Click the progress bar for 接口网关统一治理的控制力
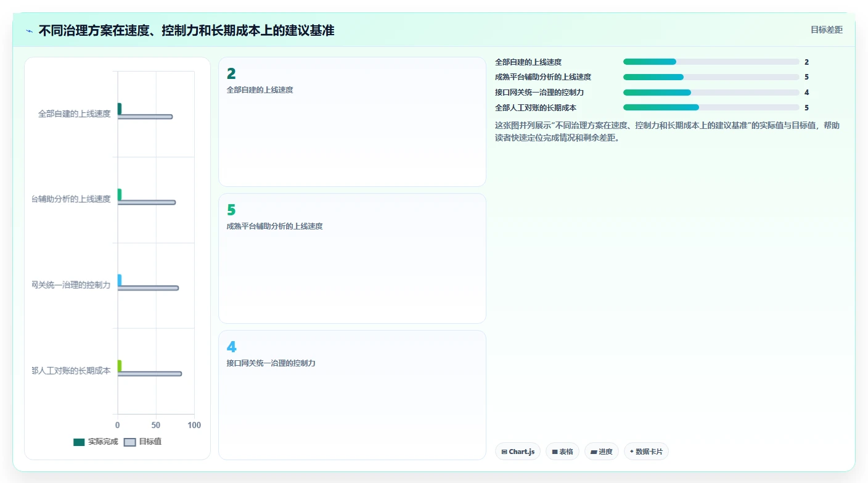This screenshot has height=483, width=868. (x=711, y=93)
